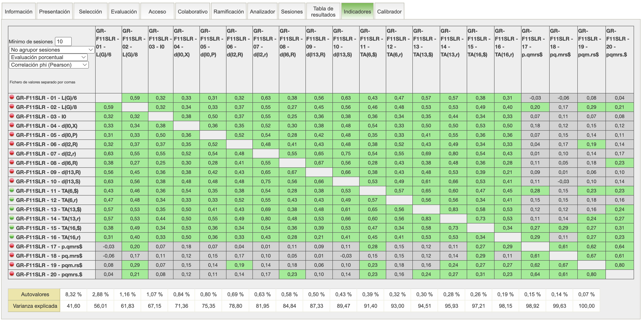Toggle status ball of GR-F11SLR - 09 - d(I13,R)

[12, 171]
